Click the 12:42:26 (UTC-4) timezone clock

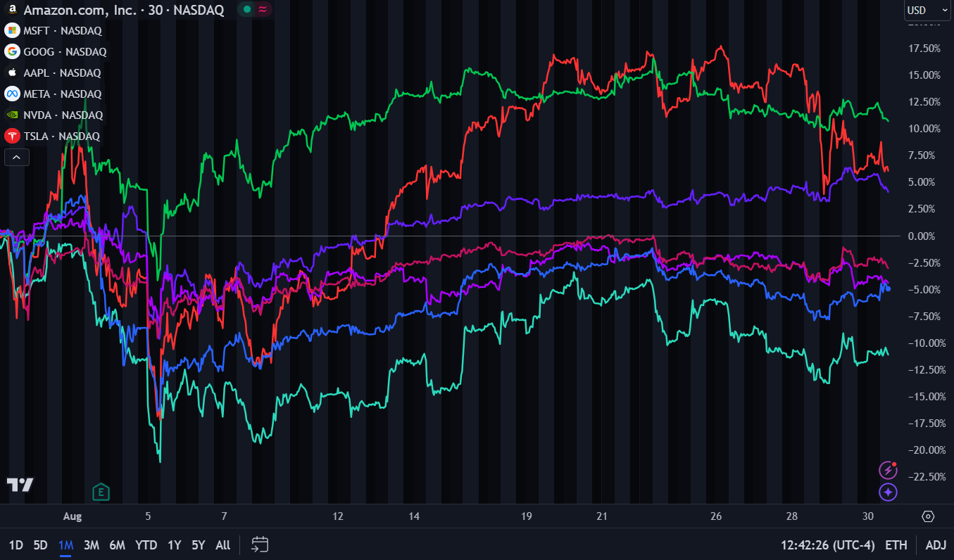[827, 545]
